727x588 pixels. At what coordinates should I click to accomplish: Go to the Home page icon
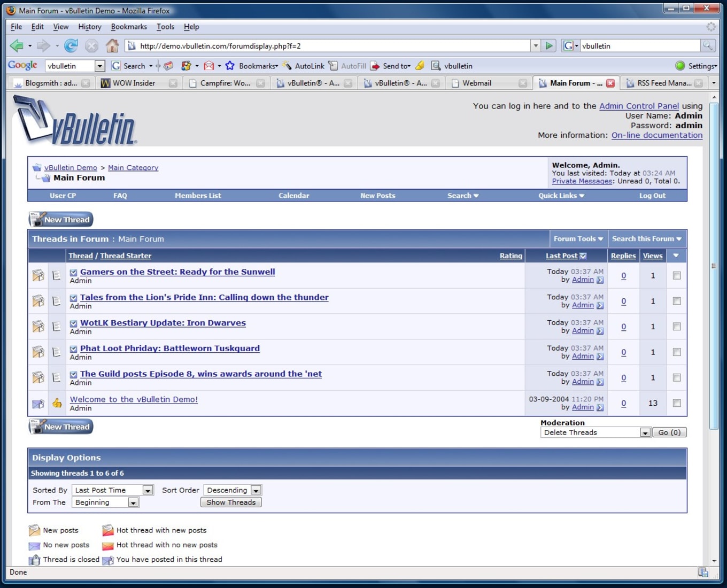click(x=112, y=46)
